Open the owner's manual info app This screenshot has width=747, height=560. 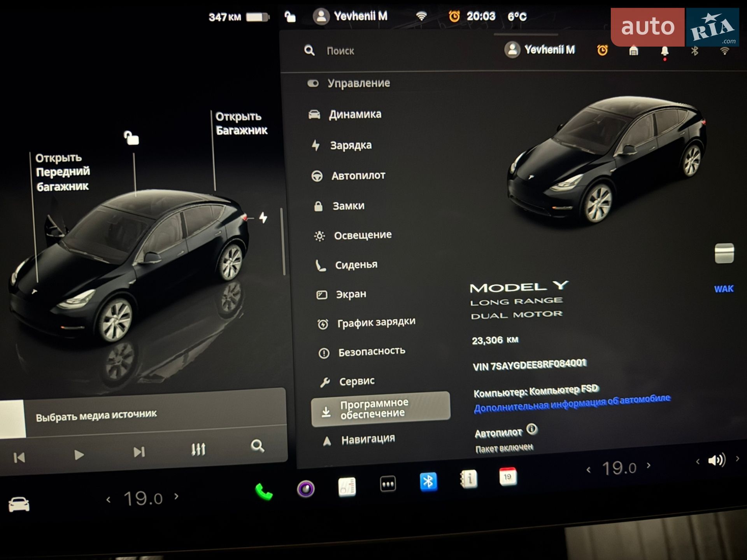[x=468, y=479]
